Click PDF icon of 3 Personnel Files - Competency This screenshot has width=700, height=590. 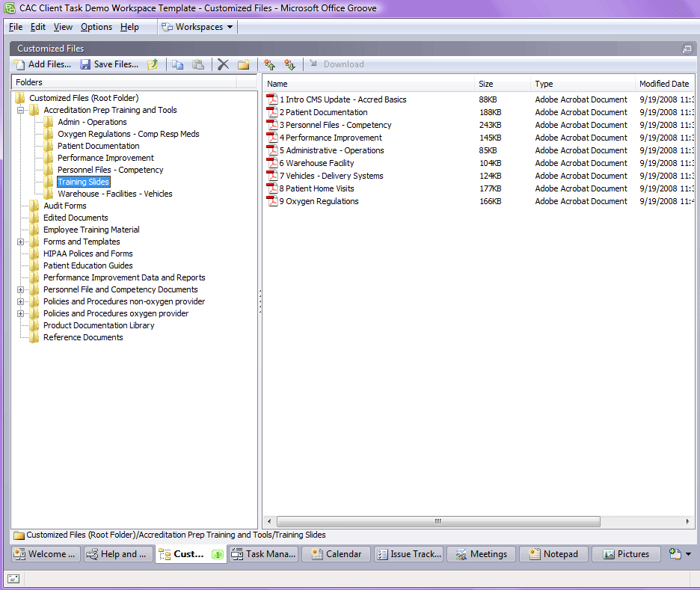tap(272, 125)
